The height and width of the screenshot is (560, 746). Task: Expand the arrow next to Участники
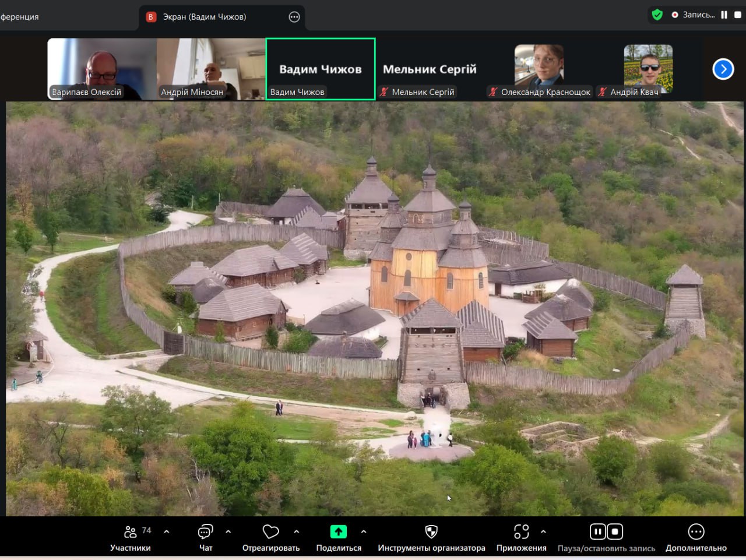click(167, 532)
